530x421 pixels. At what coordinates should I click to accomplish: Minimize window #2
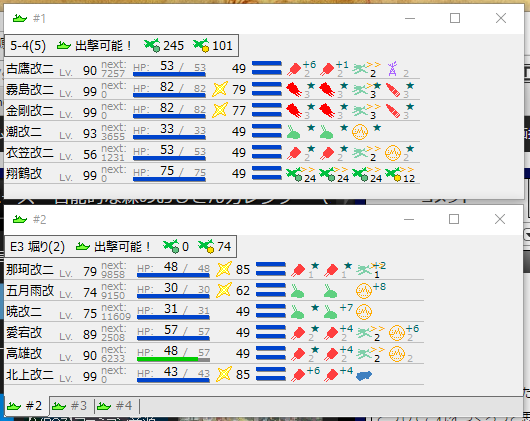409,219
